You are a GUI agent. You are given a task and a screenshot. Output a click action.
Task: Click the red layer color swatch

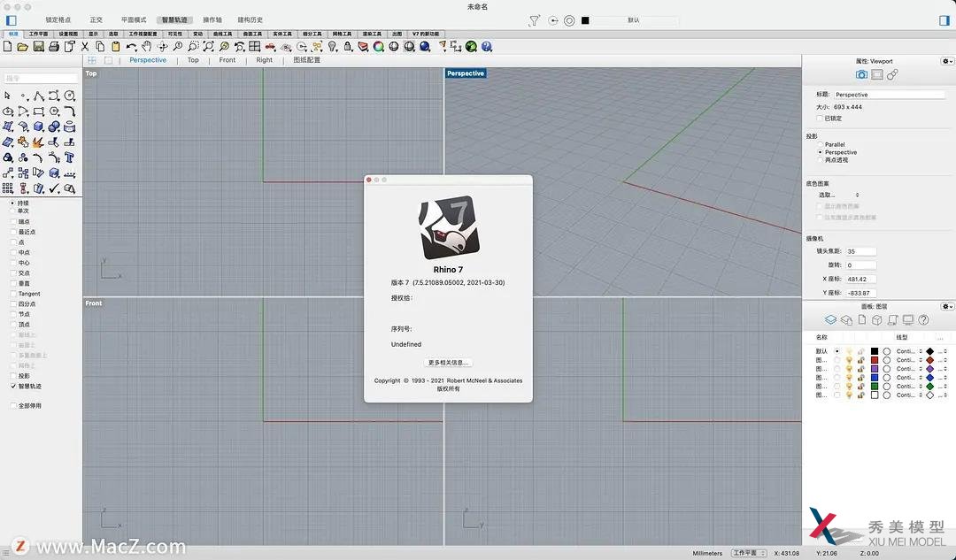(x=875, y=360)
